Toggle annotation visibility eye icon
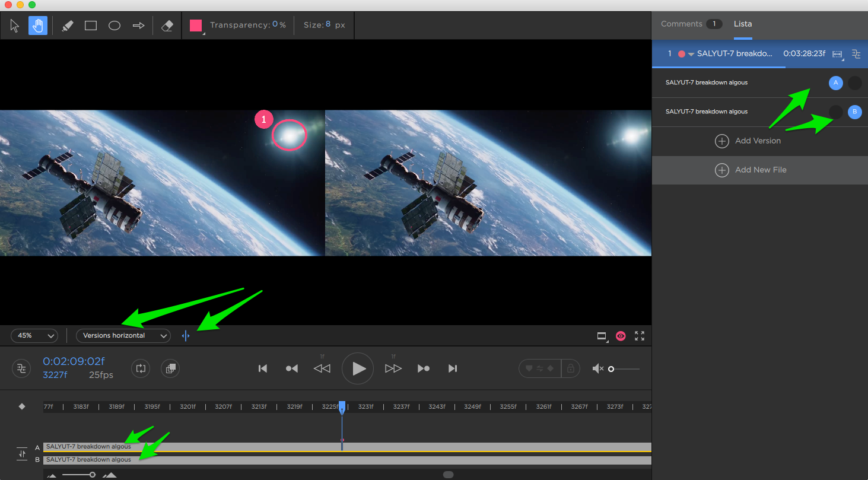 tap(621, 336)
